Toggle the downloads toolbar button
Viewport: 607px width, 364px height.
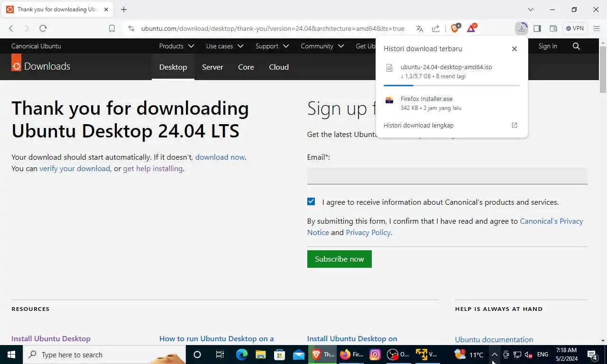coord(521,28)
